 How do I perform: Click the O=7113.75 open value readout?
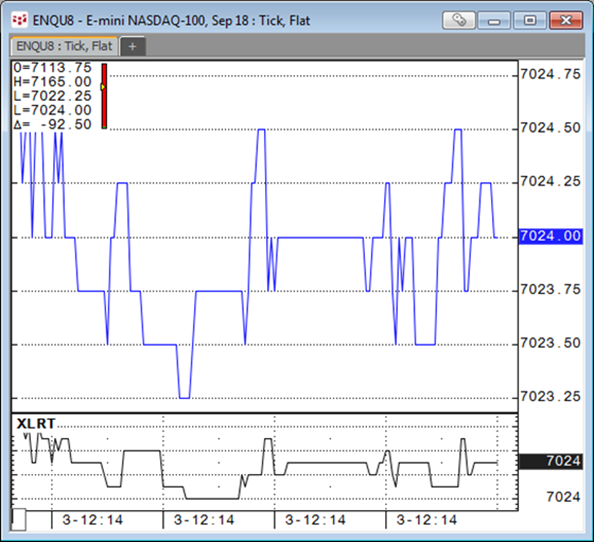(52, 67)
